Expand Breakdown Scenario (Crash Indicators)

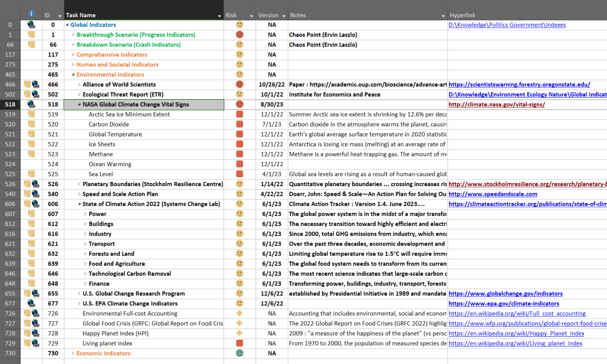pyautogui.click(x=73, y=45)
